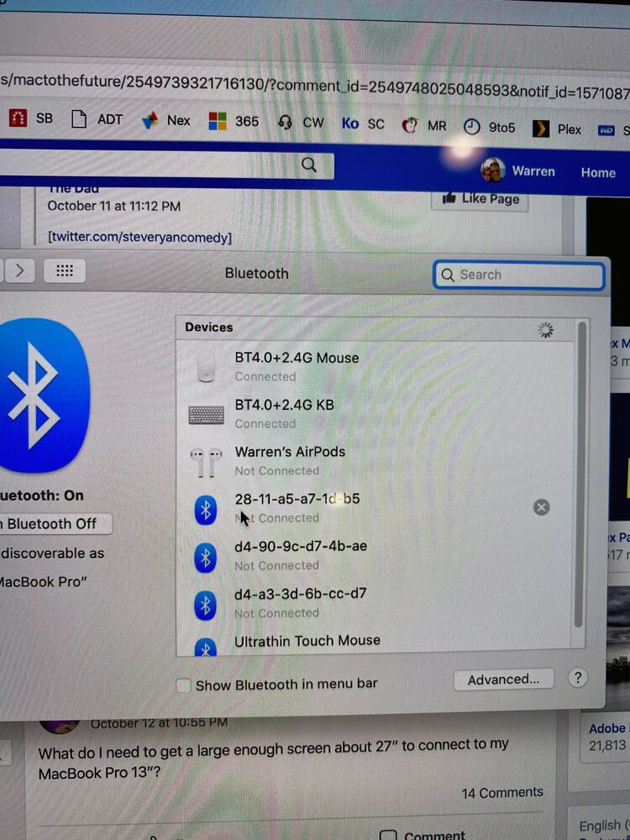Click Bluetooth icon beside Ultrathin Touch Mouse

point(206,647)
